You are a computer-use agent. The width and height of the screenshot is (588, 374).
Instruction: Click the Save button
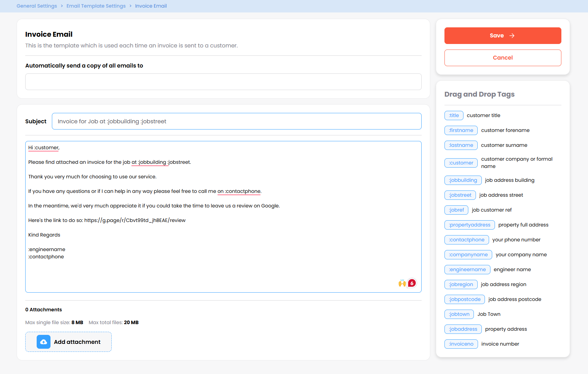click(503, 36)
